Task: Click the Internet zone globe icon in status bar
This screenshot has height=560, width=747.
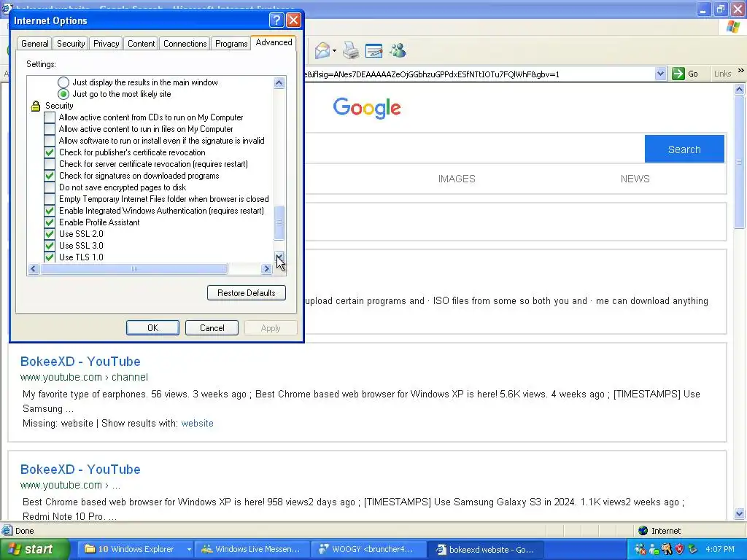Action: 643,531
